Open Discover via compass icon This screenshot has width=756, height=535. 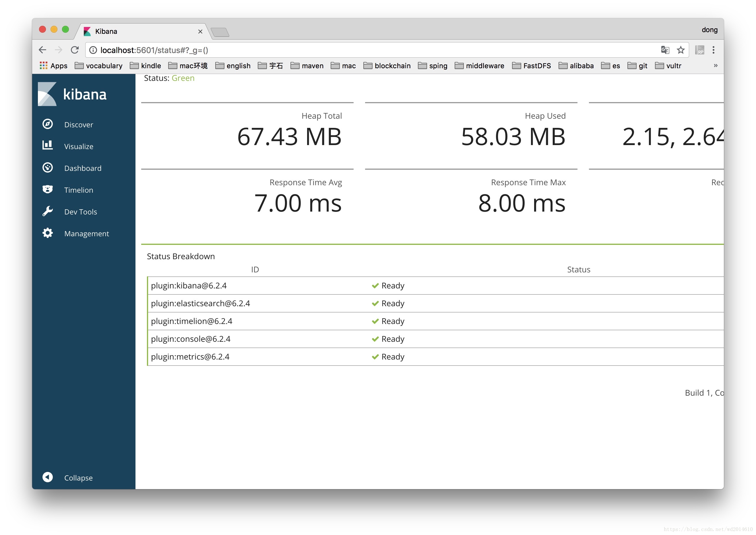pos(47,124)
